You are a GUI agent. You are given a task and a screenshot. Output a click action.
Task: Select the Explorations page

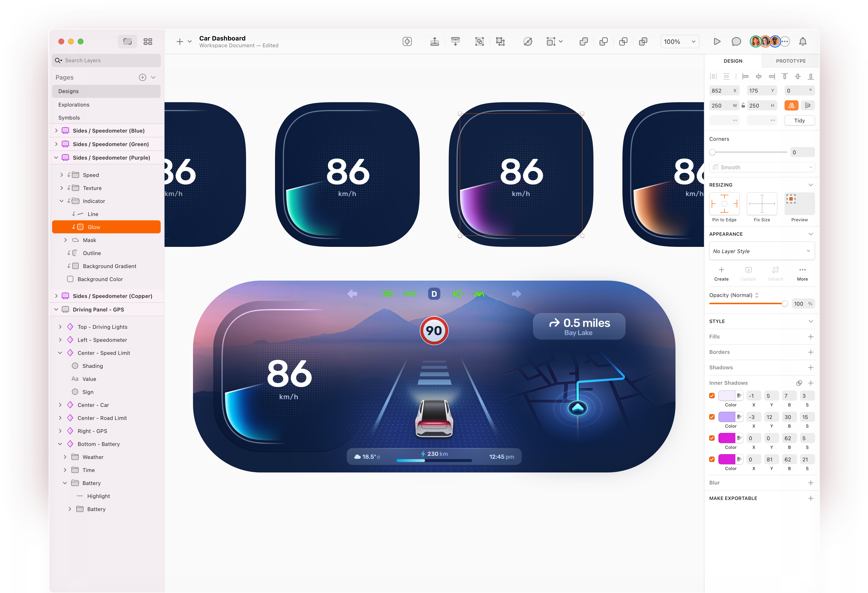74,104
